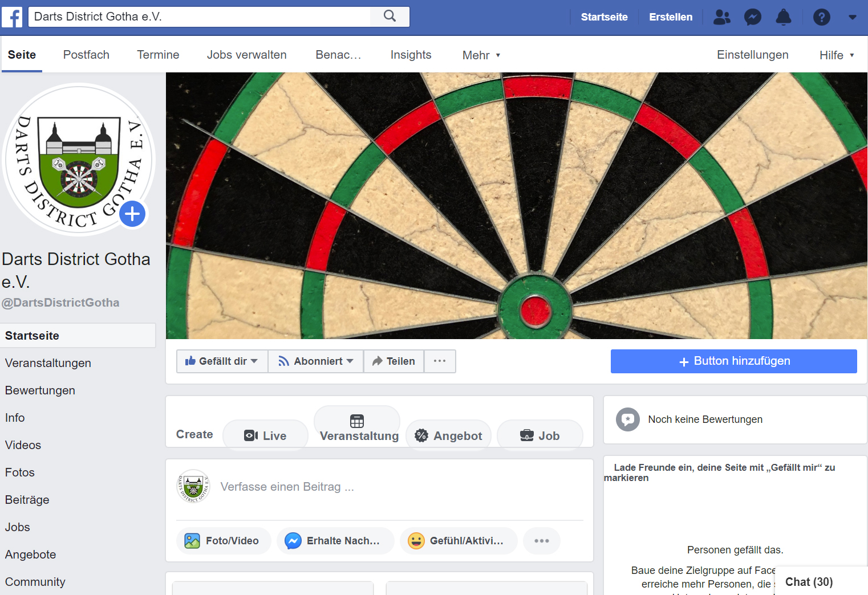Image resolution: width=868 pixels, height=595 pixels.
Task: Open Fotos in sidebar
Action: (x=19, y=472)
